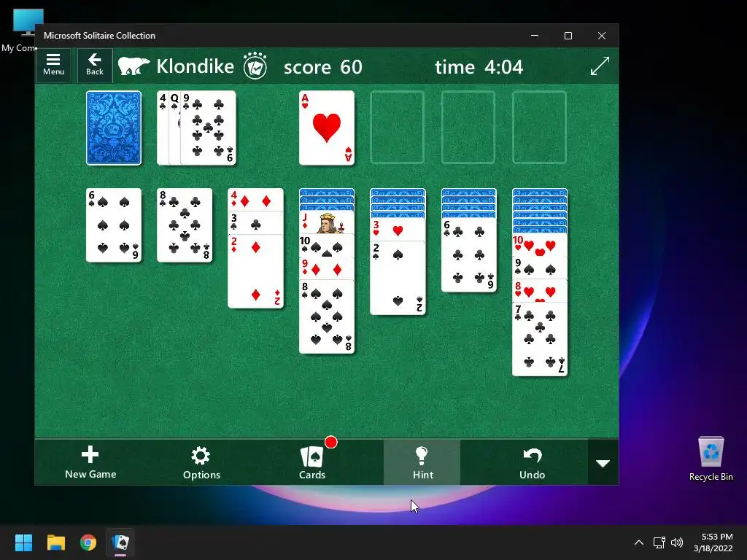The width and height of the screenshot is (747, 560).
Task: Click the second empty foundation slot
Action: (398, 128)
